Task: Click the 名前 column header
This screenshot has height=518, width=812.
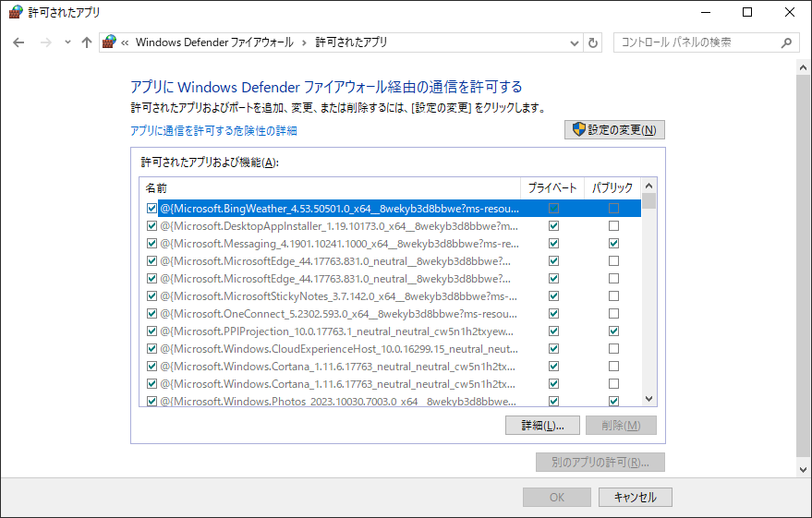Action: [330, 187]
